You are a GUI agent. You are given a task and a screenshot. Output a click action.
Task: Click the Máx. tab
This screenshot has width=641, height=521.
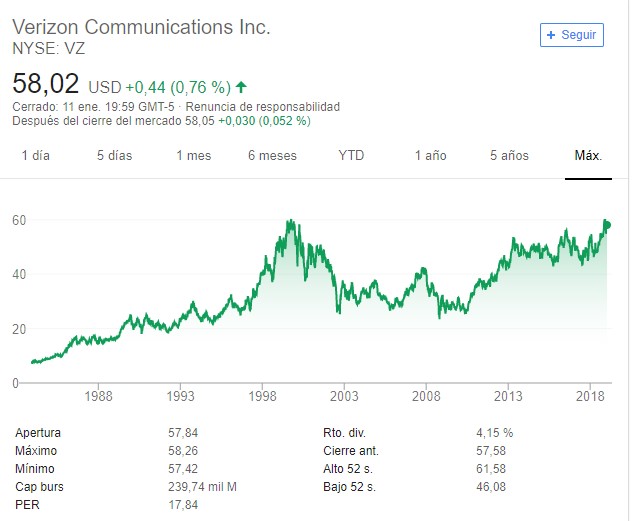[x=588, y=155]
